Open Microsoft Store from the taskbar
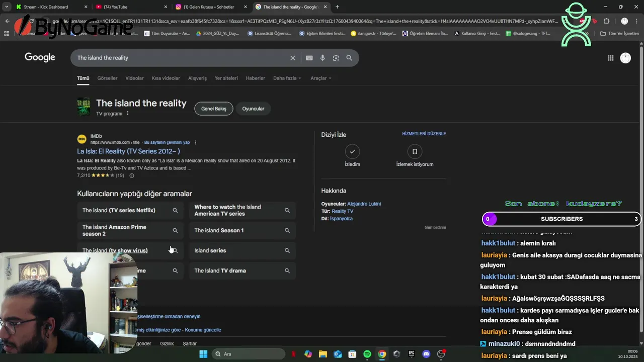This screenshot has height=362, width=644. click(x=352, y=354)
